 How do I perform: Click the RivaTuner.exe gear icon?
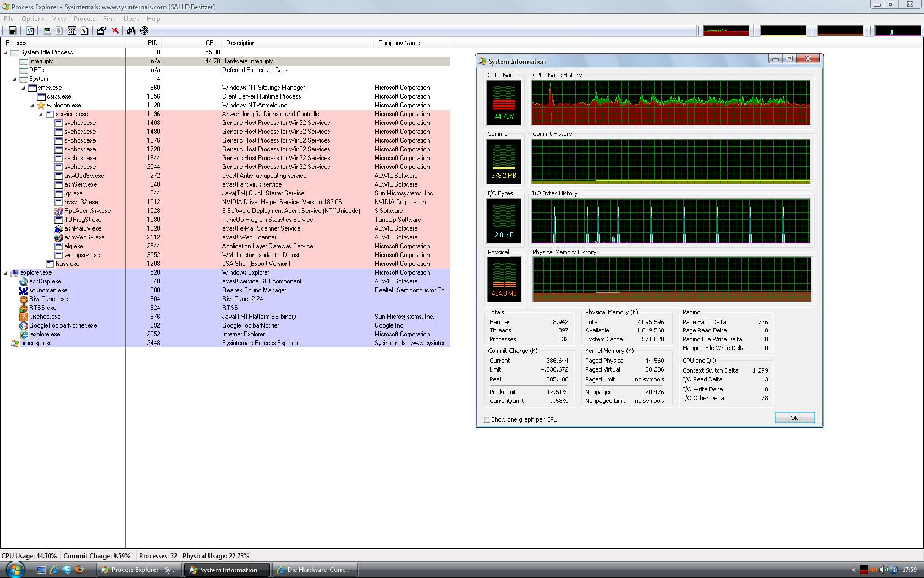(24, 299)
